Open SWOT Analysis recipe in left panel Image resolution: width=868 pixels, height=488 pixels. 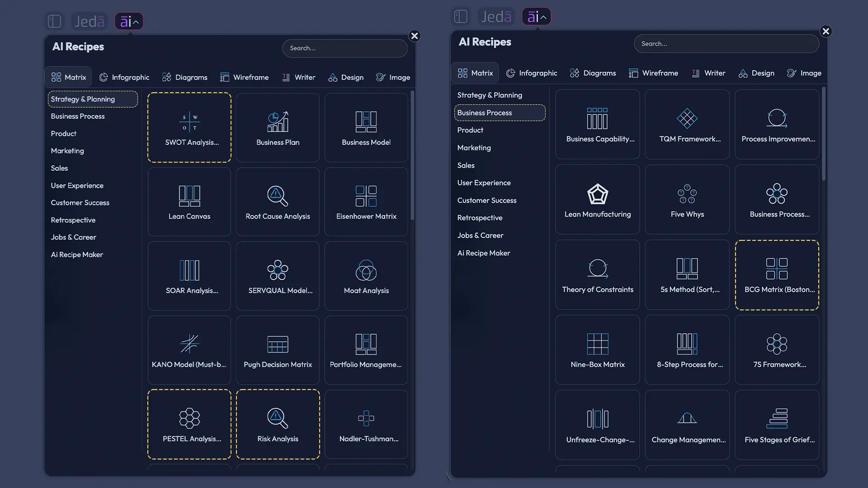point(189,127)
